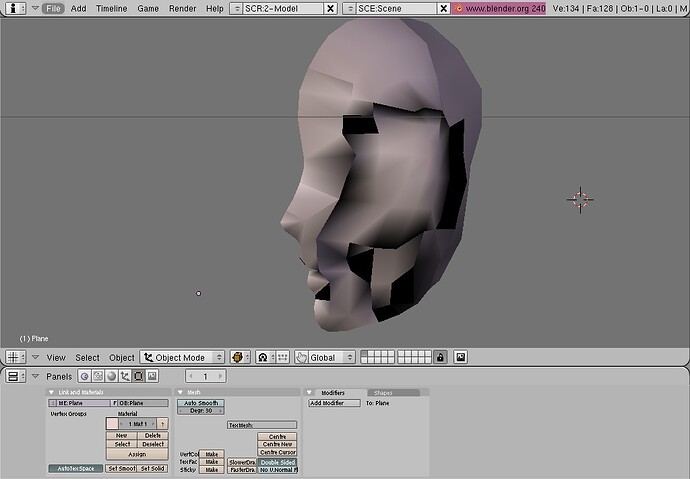Show the Script context panels
This screenshot has width=690, height=479.
click(98, 376)
